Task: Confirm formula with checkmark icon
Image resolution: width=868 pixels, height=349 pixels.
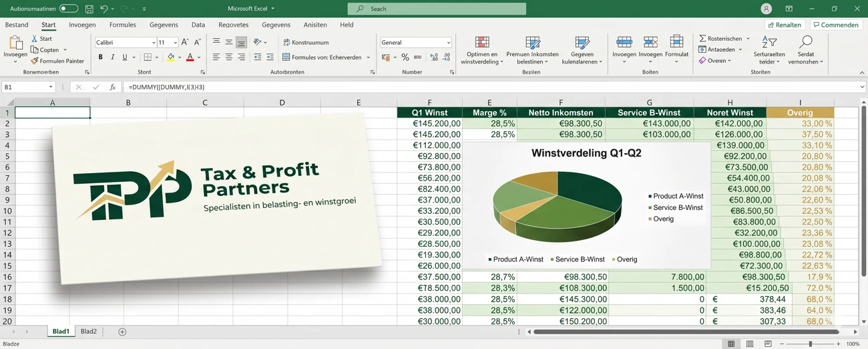Action: pos(96,87)
